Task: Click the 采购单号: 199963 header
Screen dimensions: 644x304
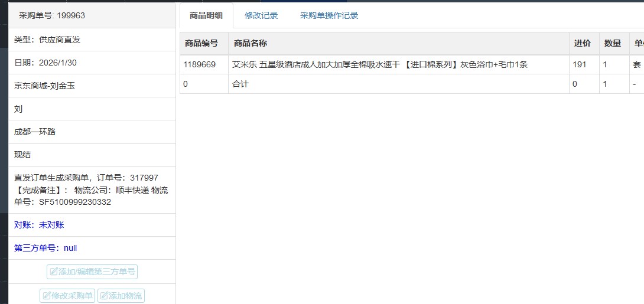Action: 52,16
